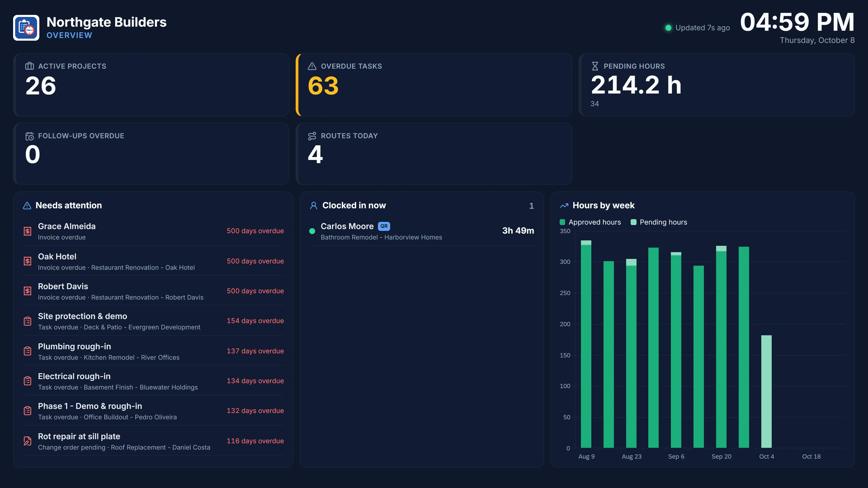Click the Needs attention warning icon

[x=27, y=205]
